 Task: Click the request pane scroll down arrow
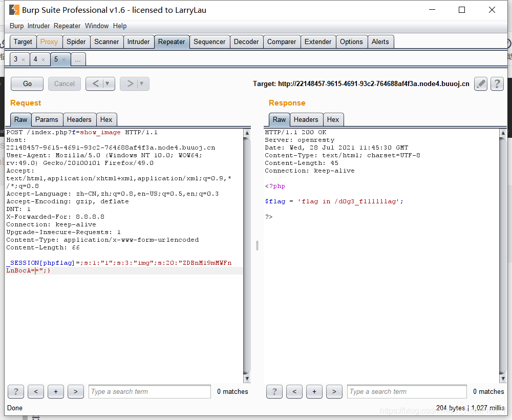click(247, 379)
